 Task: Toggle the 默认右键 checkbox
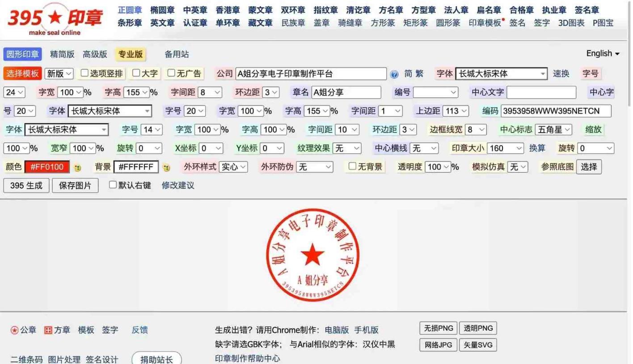click(113, 185)
